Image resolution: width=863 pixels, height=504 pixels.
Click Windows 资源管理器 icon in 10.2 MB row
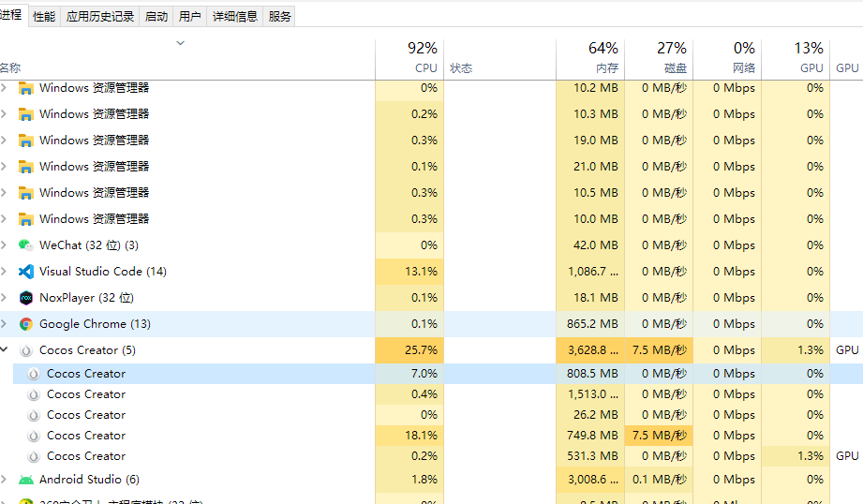(x=26, y=88)
